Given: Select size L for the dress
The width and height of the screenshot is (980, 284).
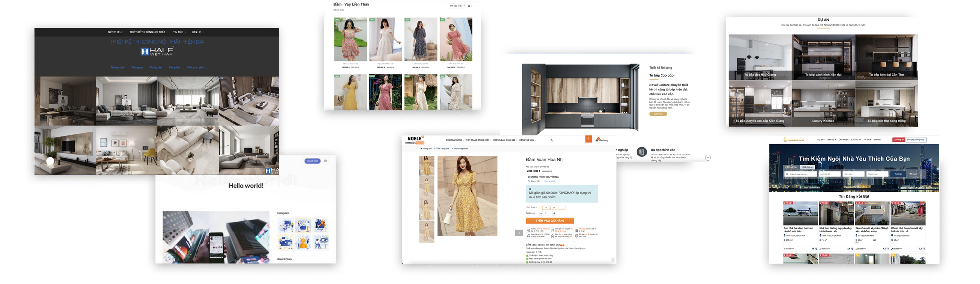Looking at the screenshot, I should (562, 208).
